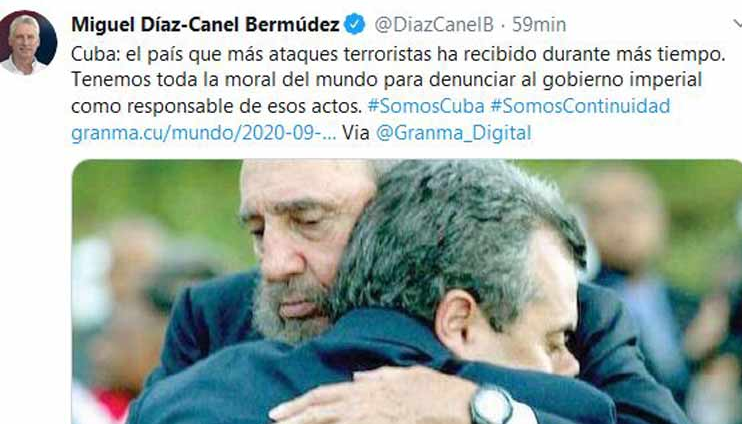Click the sentence beginning "Tenemos toda la moral"
Screen dimensions: 742x424
386,80
